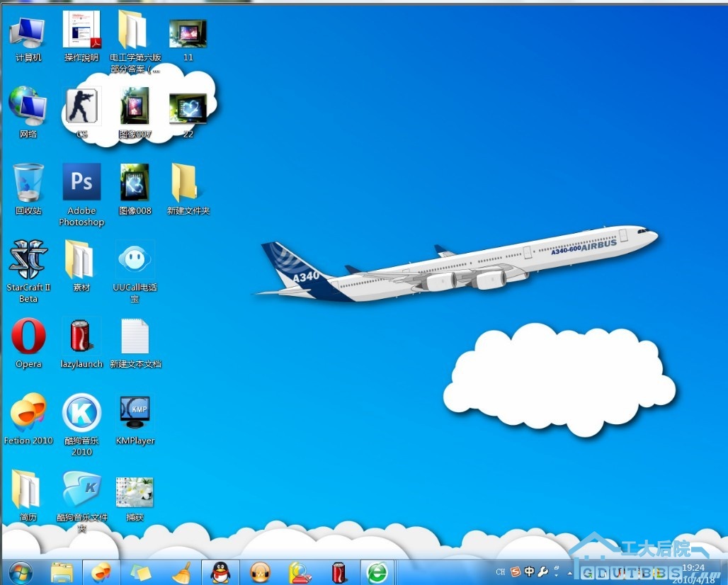728x585 pixels.
Task: Open StarCraft II Beta shortcut
Action: [x=28, y=260]
